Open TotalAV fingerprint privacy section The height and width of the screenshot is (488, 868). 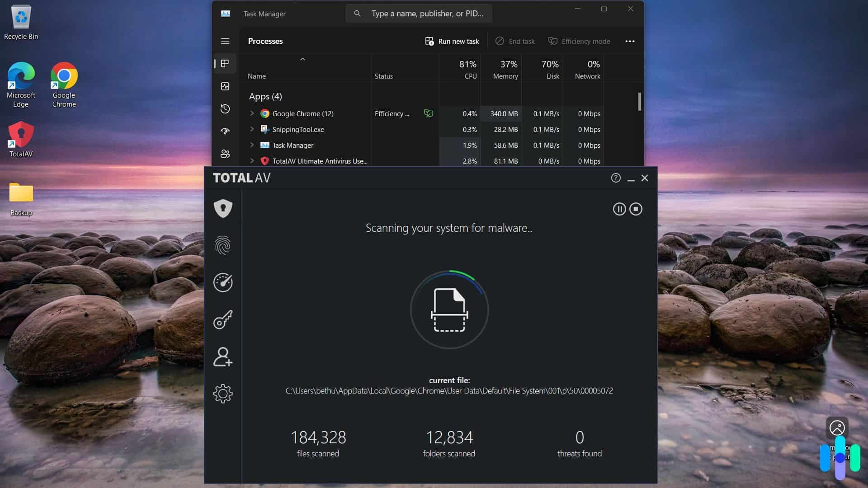[223, 245]
